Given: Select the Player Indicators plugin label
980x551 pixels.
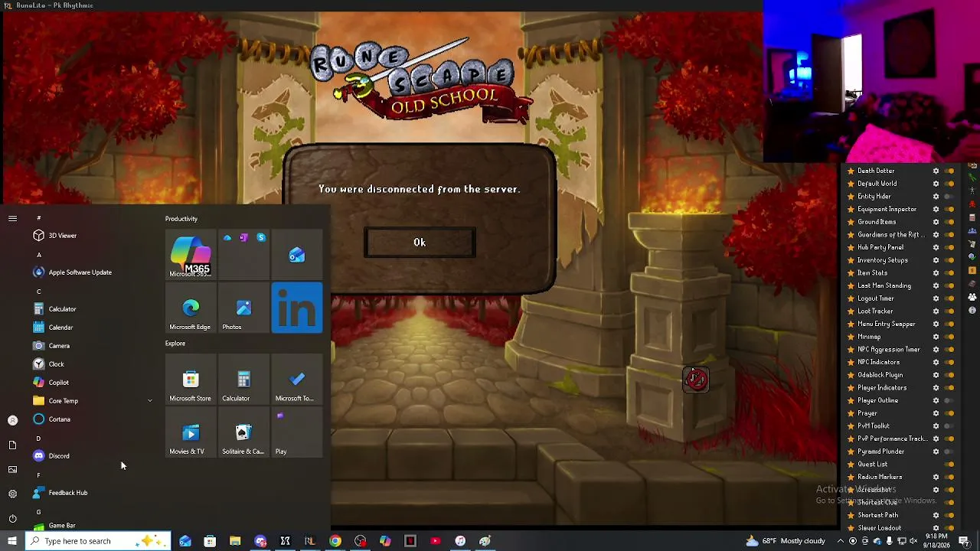Looking at the screenshot, I should 882,388.
